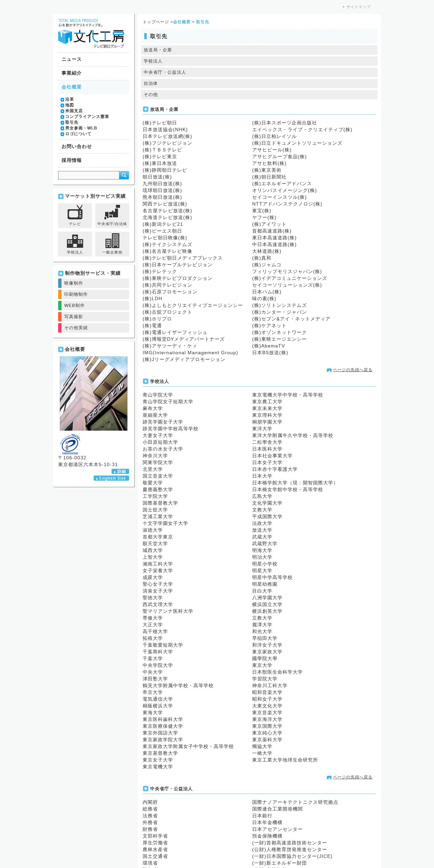Click the 慶應義塾大学 entry
Image resolution: width=434 pixels, height=868 pixels.
(x=158, y=490)
